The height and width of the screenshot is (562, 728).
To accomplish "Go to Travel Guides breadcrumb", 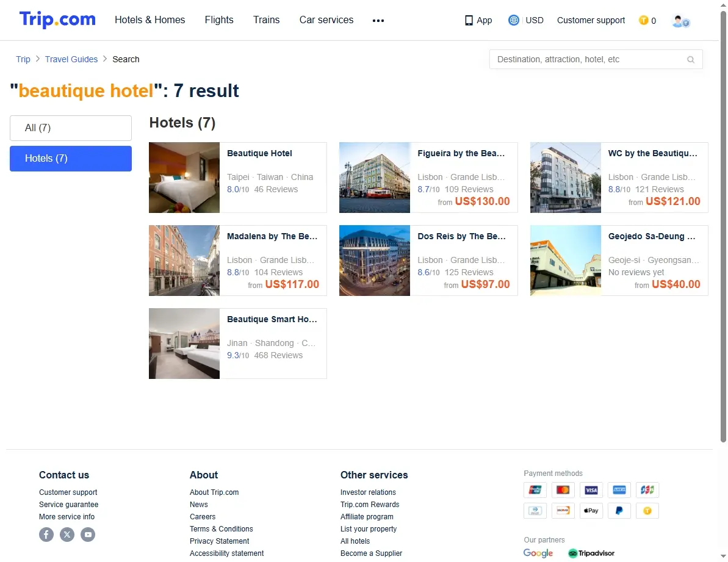I will [x=71, y=59].
